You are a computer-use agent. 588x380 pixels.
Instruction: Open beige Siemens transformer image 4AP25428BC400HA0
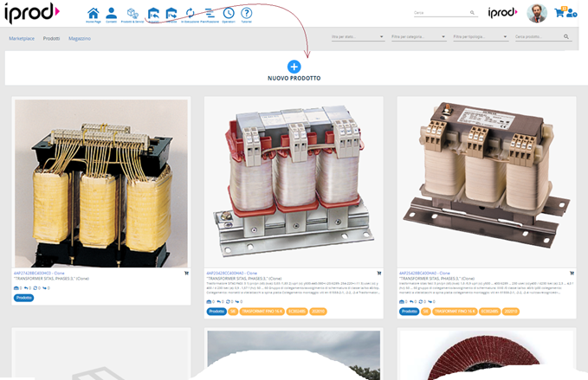[x=487, y=182]
